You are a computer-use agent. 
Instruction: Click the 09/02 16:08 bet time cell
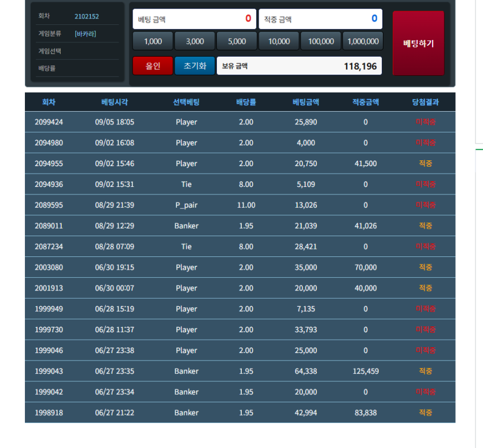coord(115,143)
